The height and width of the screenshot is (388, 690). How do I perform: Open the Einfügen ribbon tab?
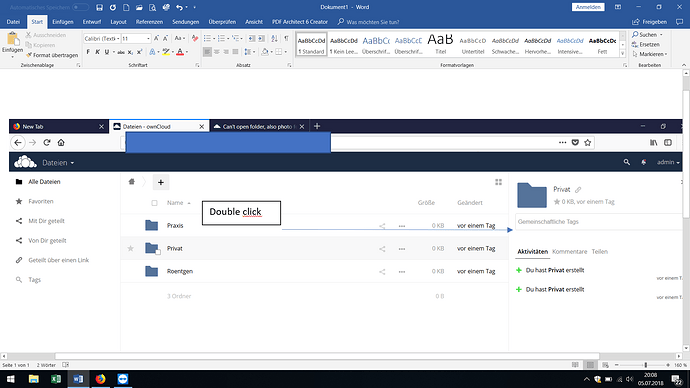coord(62,22)
